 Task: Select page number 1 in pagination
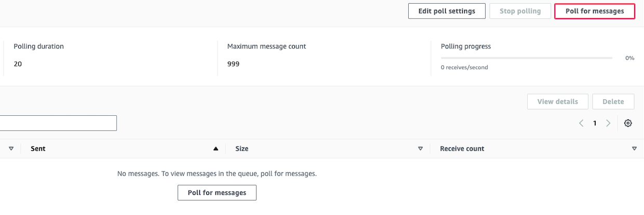click(x=595, y=123)
